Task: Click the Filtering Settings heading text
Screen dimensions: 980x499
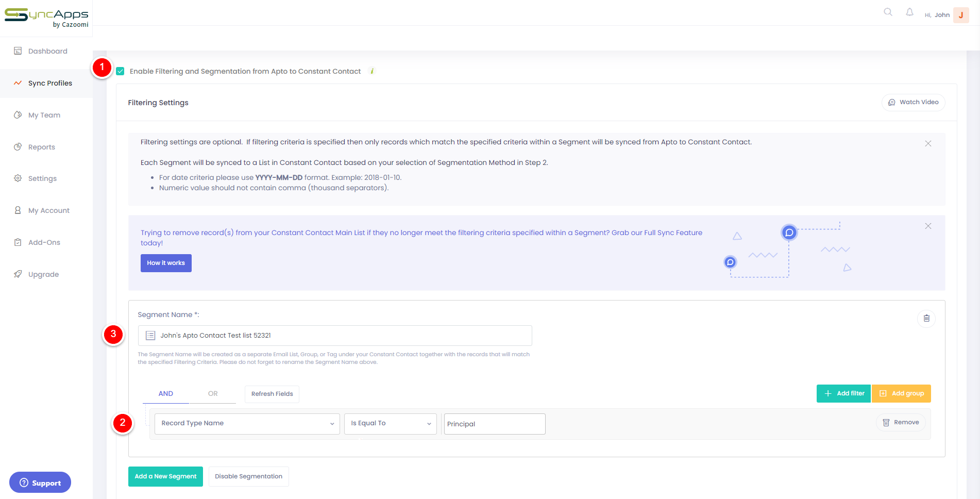Action: click(158, 103)
